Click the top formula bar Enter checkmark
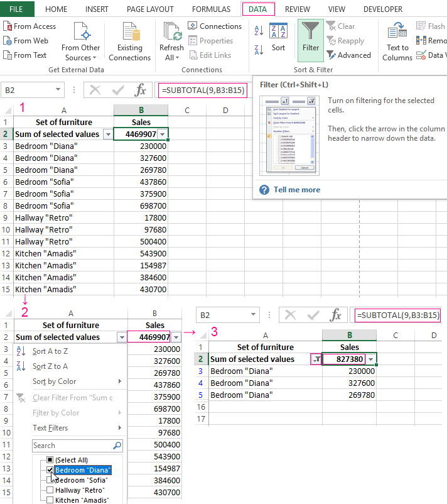447x504 pixels. coord(118,90)
